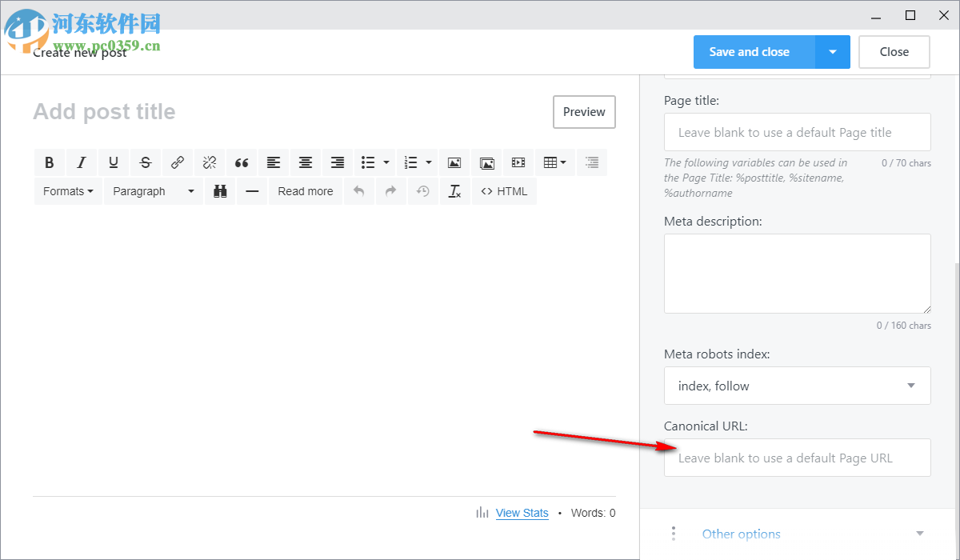Click the Close button
This screenshot has height=560, width=960.
[894, 52]
